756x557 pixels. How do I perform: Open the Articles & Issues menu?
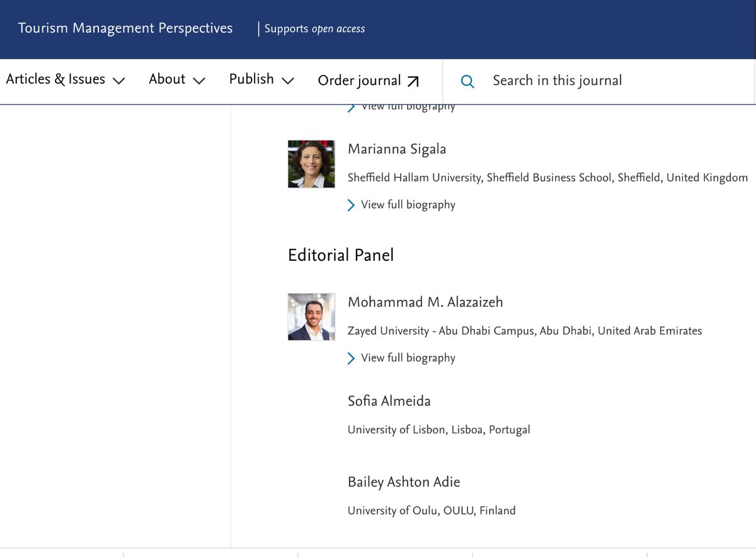[66, 79]
